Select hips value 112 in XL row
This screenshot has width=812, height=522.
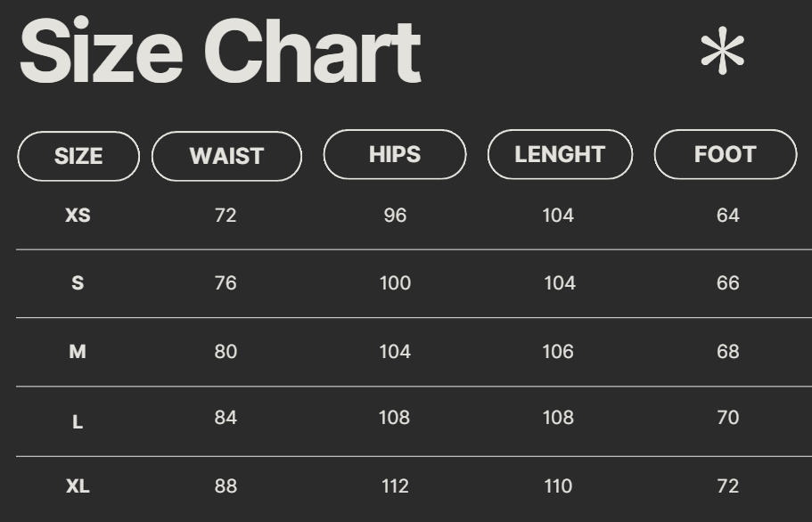point(395,486)
